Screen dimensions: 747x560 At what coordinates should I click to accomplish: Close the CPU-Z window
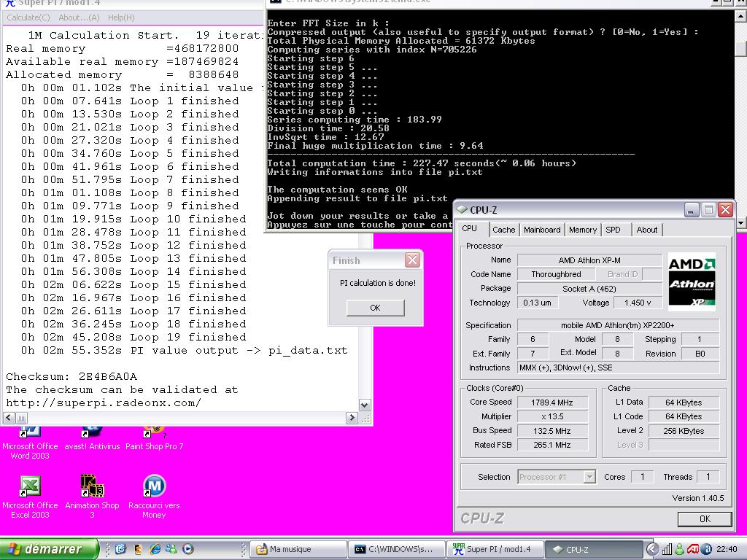[725, 209]
